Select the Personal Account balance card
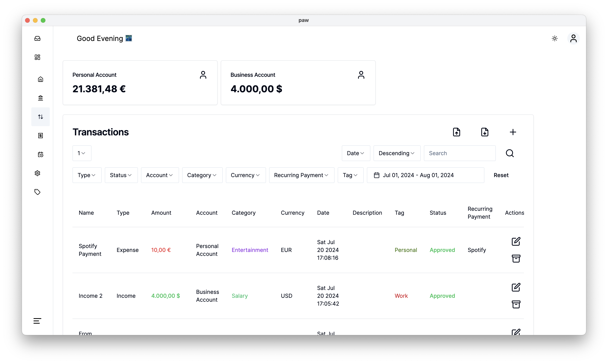Image resolution: width=608 pixels, height=364 pixels. click(140, 83)
